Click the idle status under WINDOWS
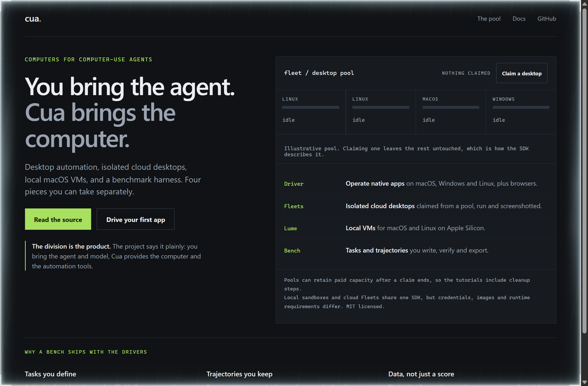Viewport: 588px width, 386px height. coord(499,120)
